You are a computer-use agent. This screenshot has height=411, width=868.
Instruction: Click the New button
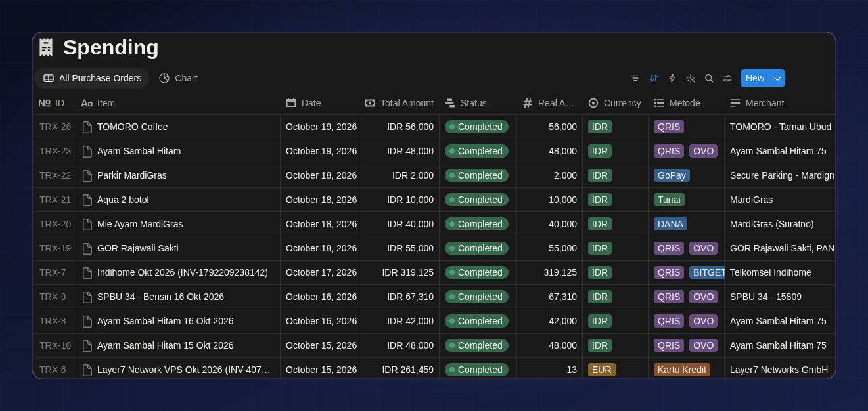click(x=755, y=78)
